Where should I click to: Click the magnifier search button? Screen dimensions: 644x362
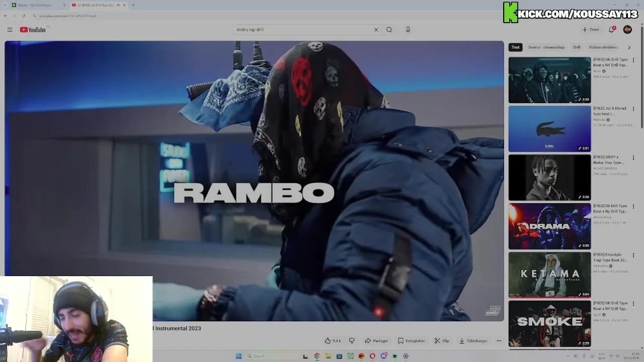click(389, 30)
